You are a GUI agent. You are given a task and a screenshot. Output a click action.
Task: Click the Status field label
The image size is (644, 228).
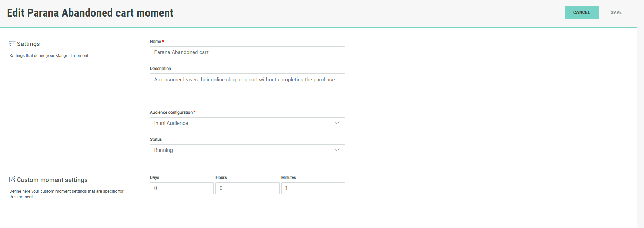(x=156, y=139)
